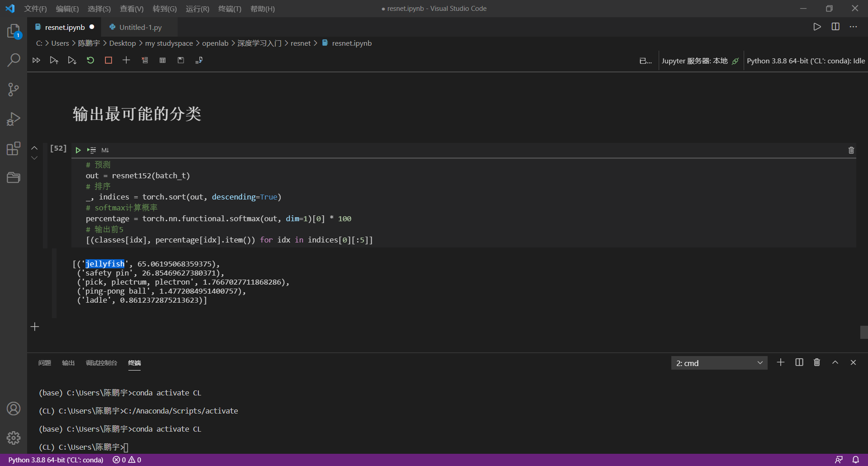Click the Jupyter 服务器: 本地 button
Screen dimensions: 868x466
click(700, 61)
